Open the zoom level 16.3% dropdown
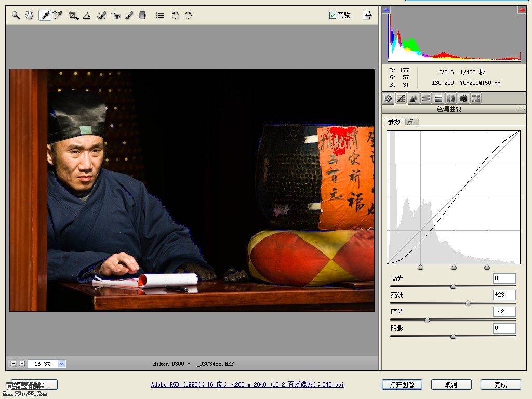The width and height of the screenshot is (532, 399). click(x=62, y=364)
